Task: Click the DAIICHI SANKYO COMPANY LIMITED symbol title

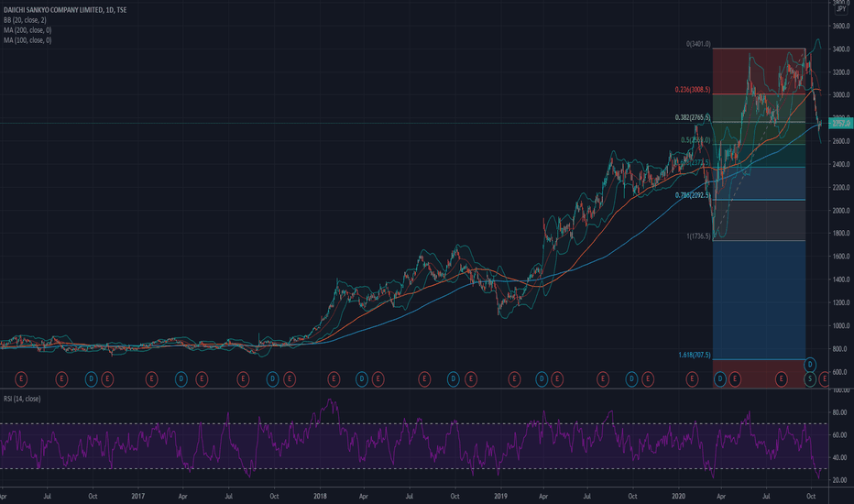Action: [65, 10]
